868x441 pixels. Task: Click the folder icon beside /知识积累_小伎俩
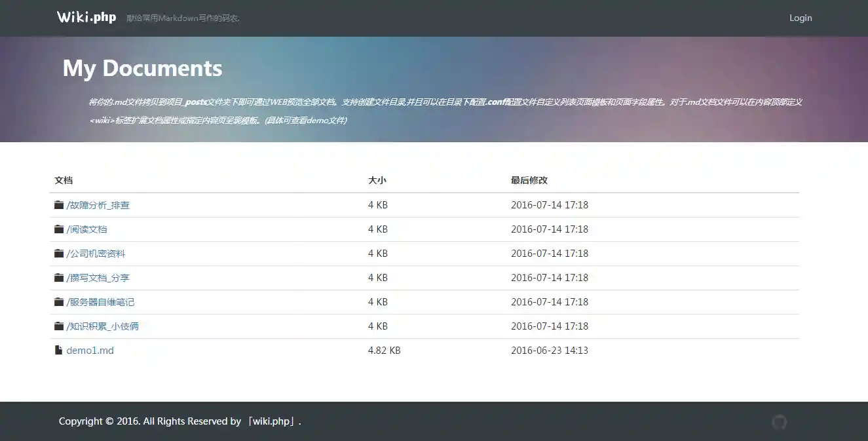click(59, 326)
